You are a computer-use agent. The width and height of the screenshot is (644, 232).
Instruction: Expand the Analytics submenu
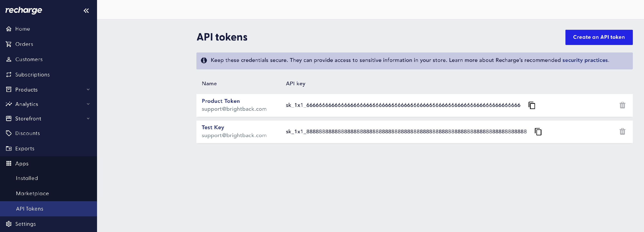pos(88,104)
